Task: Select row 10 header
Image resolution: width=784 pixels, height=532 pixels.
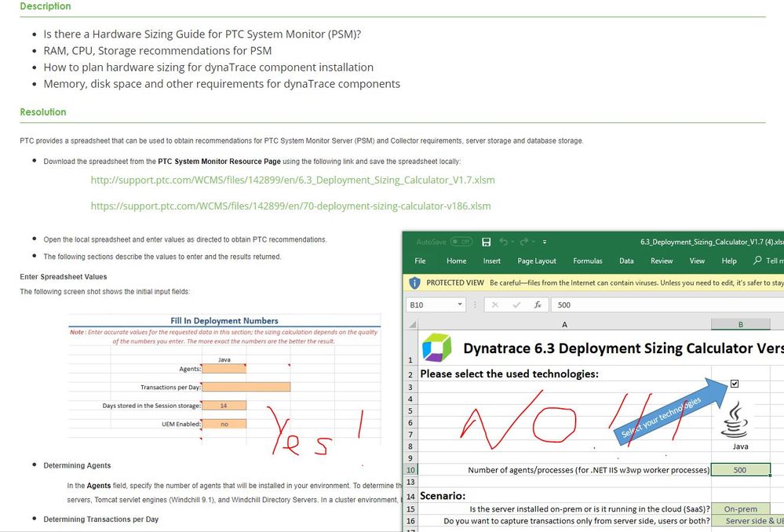Action: click(410, 470)
